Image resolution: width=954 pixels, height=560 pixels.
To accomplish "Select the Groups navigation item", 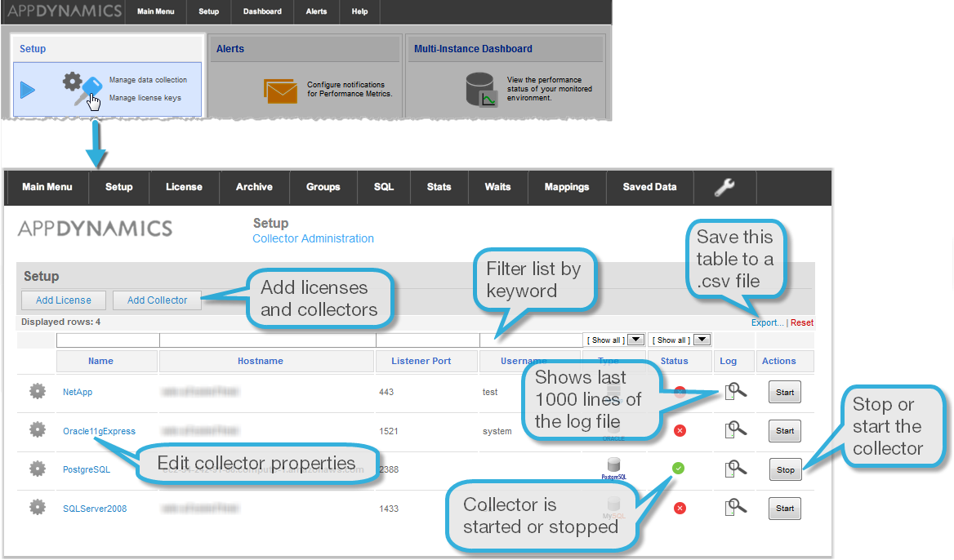I will pos(323,187).
